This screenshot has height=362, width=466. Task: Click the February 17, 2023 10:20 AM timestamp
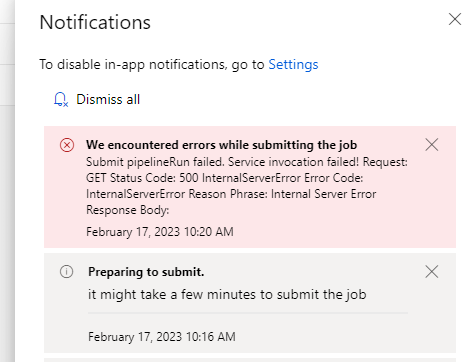(160, 232)
